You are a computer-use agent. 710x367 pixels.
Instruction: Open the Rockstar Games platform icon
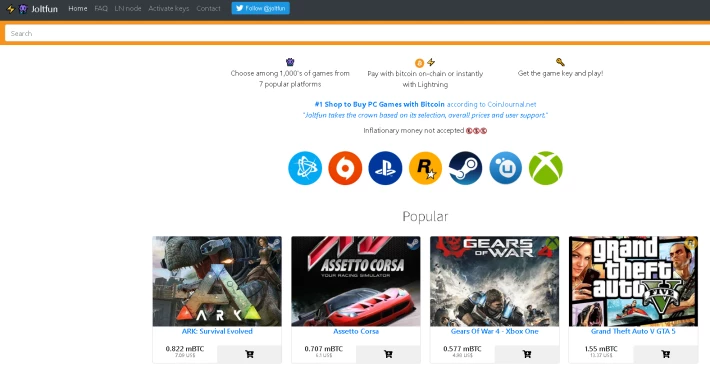(x=425, y=168)
